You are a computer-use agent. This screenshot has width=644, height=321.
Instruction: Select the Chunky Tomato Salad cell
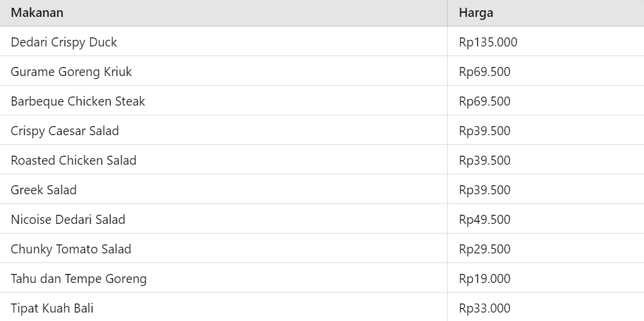pyautogui.click(x=71, y=249)
